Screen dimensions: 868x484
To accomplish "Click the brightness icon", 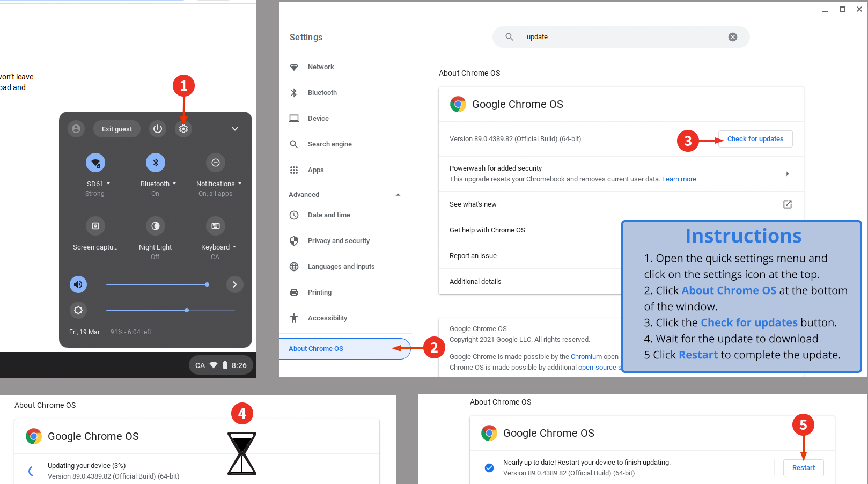I will (78, 310).
